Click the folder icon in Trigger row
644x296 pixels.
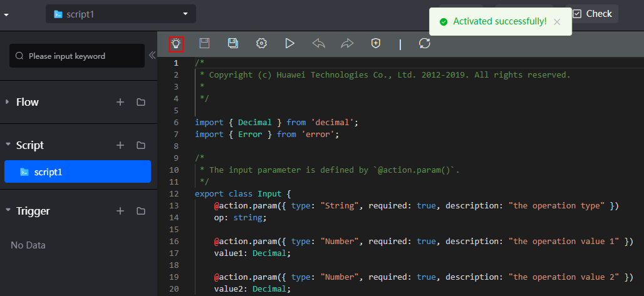click(x=141, y=211)
